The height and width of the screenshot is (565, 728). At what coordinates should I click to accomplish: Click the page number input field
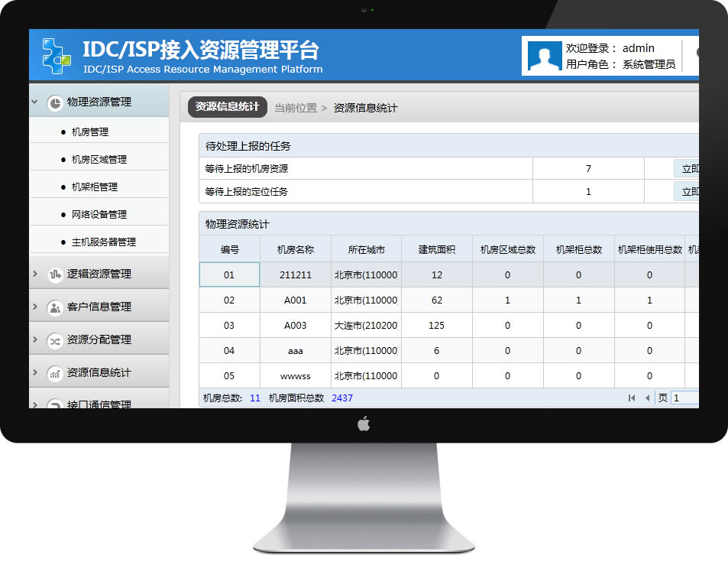685,398
